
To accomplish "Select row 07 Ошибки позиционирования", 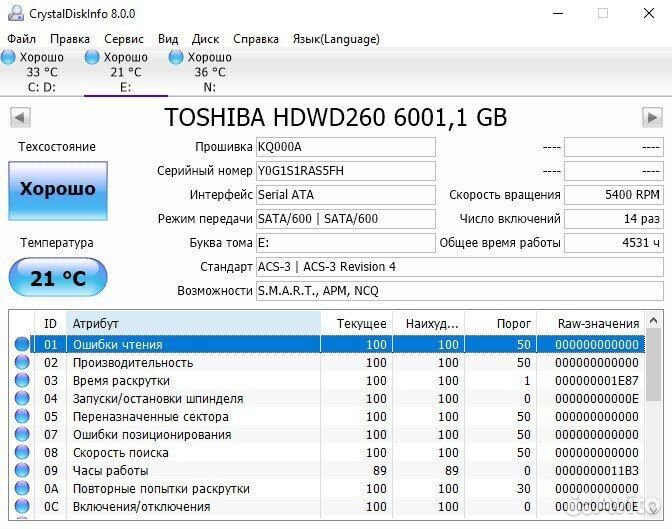I will pyautogui.click(x=327, y=435).
